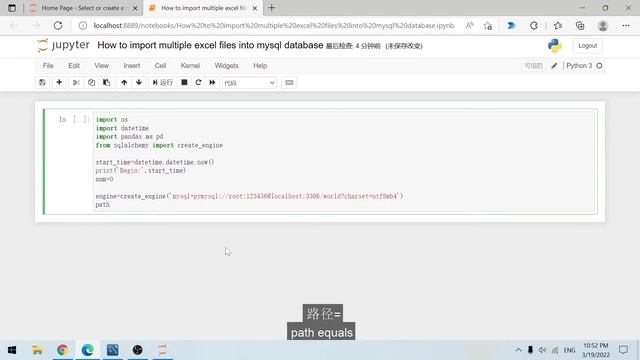This screenshot has width=640, height=360.
Task: Restart the kernel circular arrow icon
Action: coord(198,82)
